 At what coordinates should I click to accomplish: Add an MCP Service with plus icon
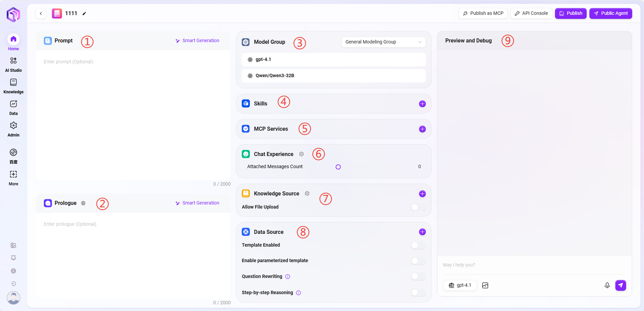[422, 129]
